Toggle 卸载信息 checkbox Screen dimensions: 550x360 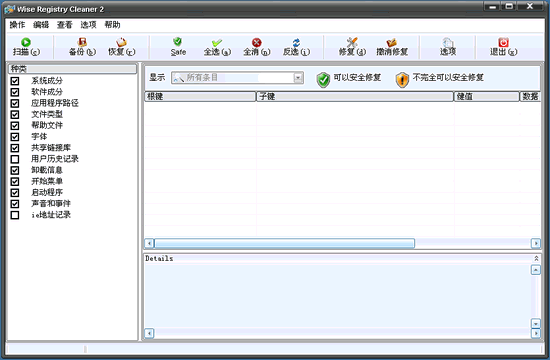tap(15, 171)
